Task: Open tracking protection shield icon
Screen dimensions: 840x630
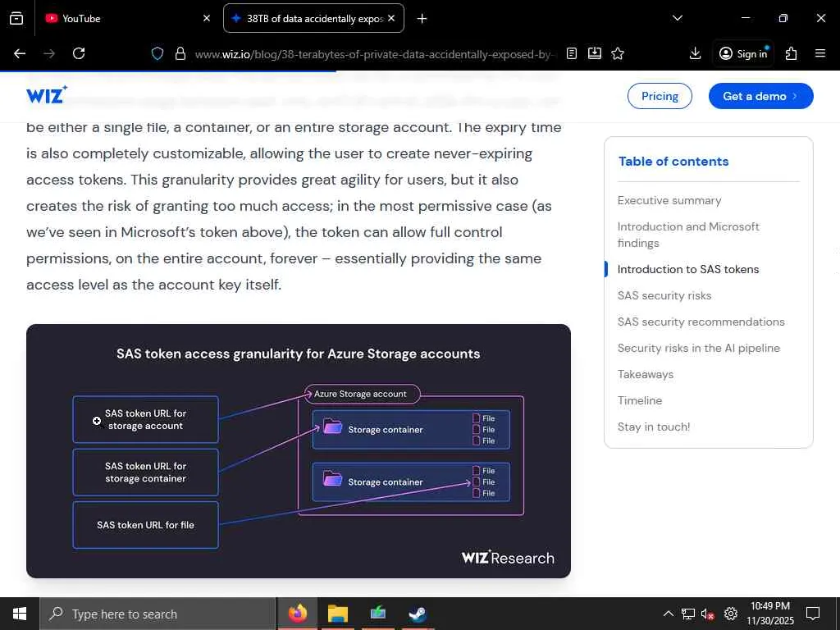Action: (157, 53)
